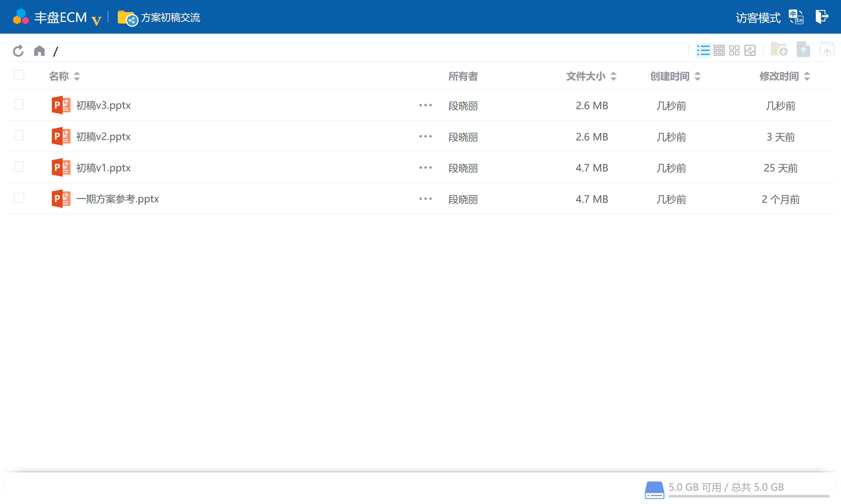This screenshot has height=504, width=841.
Task: Switch to image preview view
Action: point(750,51)
